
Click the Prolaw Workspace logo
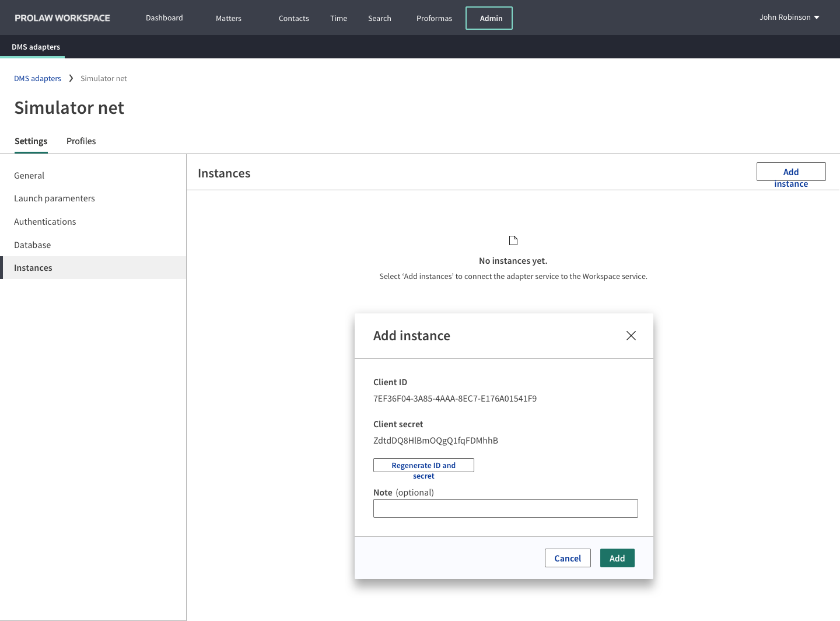(61, 18)
